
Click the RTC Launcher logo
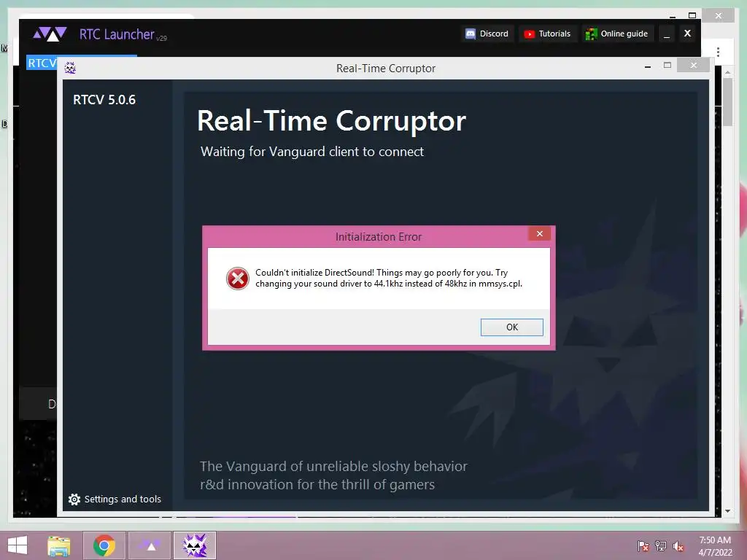[x=50, y=34]
